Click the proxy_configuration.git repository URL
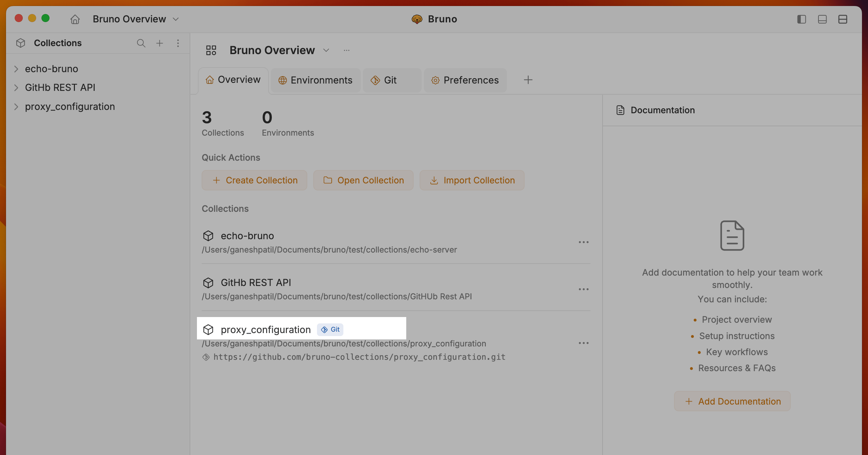 [x=359, y=357]
